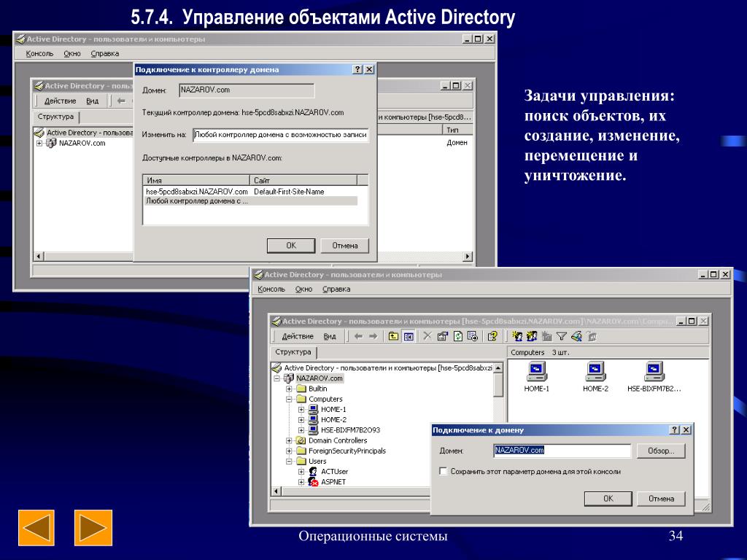The width and height of the screenshot is (747, 560).
Task: Click the Имя column header in controllers list
Action: pos(196,181)
